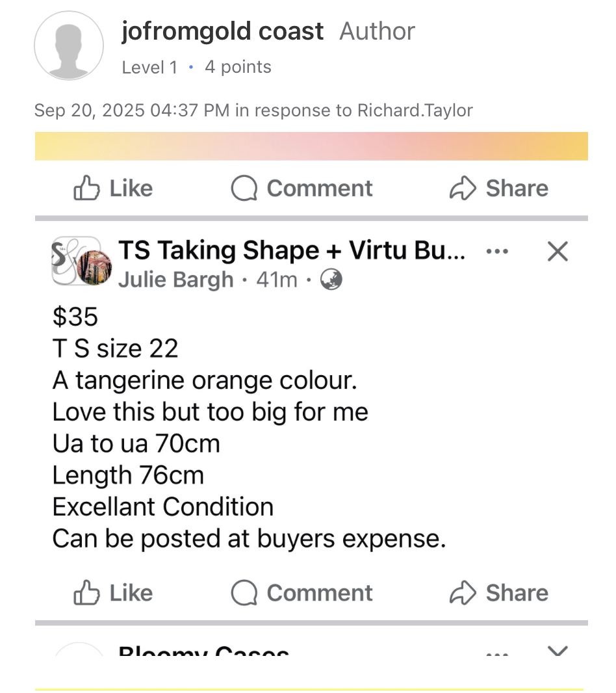Click the globe privacy icon next to 41m

pos(331,280)
